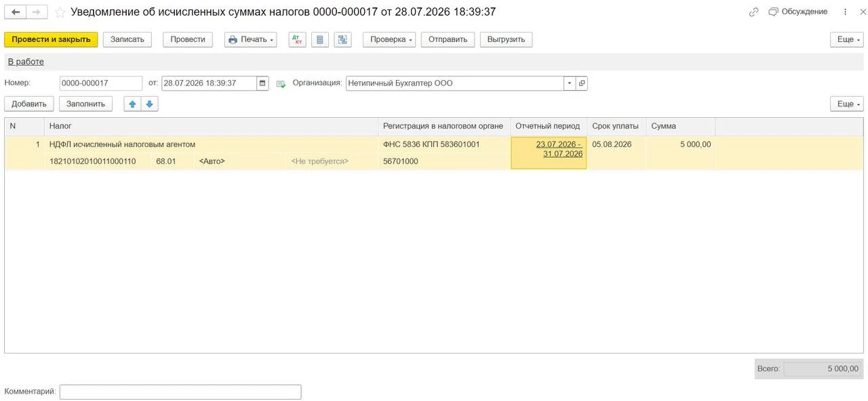Select the <Не требуется> cell

(x=332, y=161)
